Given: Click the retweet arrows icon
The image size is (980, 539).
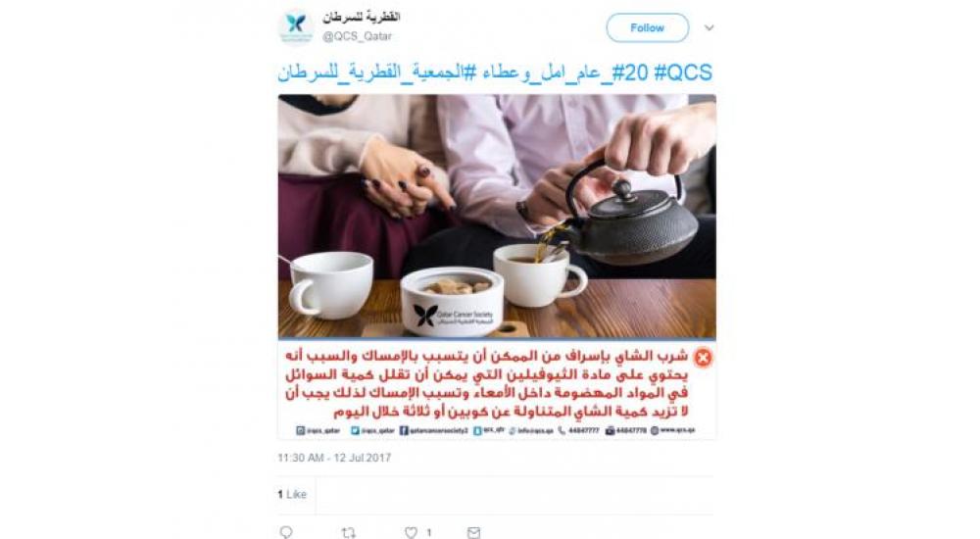Looking at the screenshot, I should coord(348,533).
